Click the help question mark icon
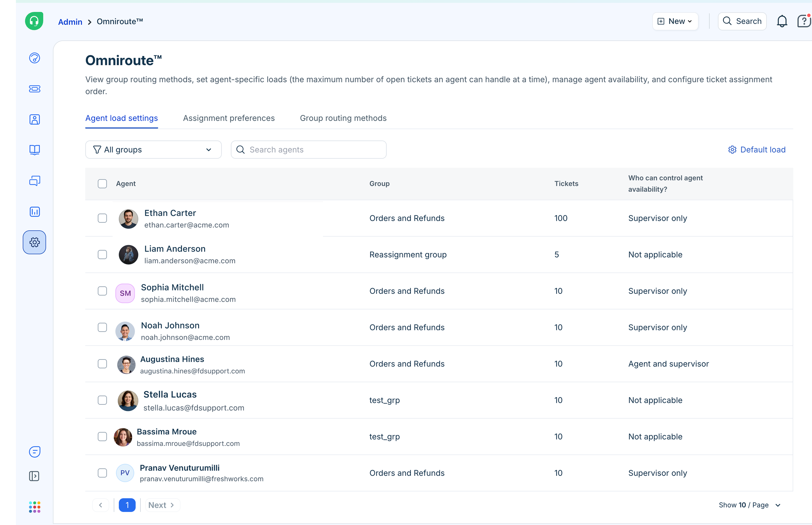The height and width of the screenshot is (525, 812). [x=804, y=21]
